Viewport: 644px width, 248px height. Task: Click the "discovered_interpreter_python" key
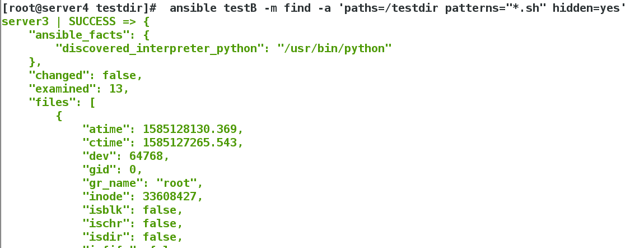coord(160,48)
